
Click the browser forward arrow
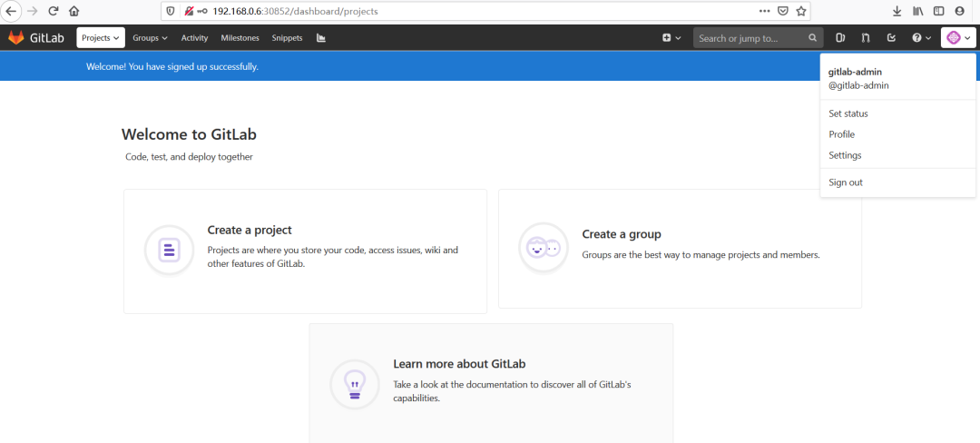coord(34,11)
